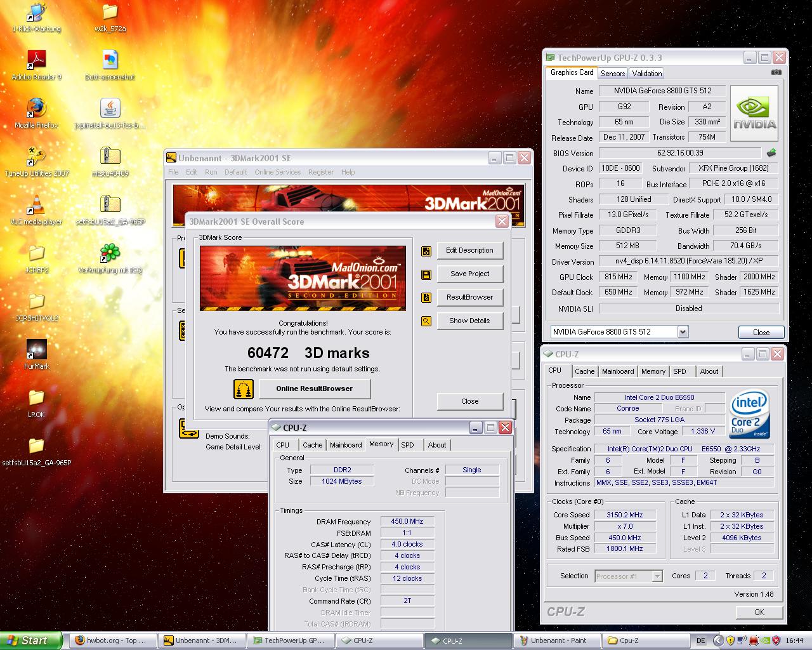This screenshot has height=650, width=812.
Task: Switch to the Sensors tab in GPU-Z
Action: (613, 74)
